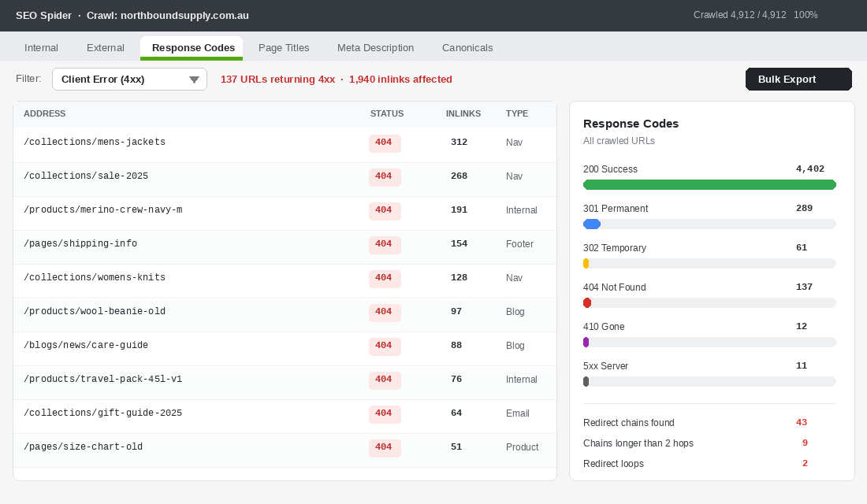
Task: Sort by the TYPE column header
Action: point(516,113)
